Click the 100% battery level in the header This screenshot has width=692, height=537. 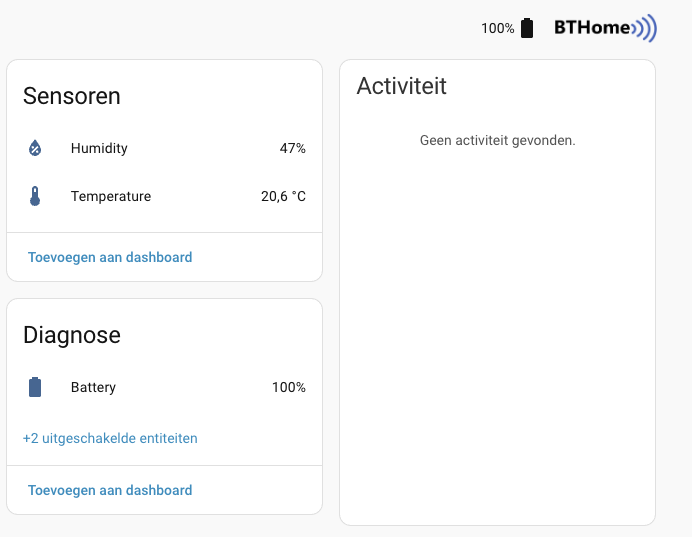[497, 28]
